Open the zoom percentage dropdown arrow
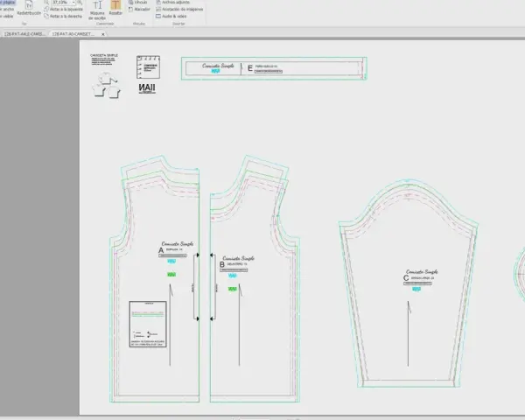Screen dimensions: 525x420 tap(73, 3)
